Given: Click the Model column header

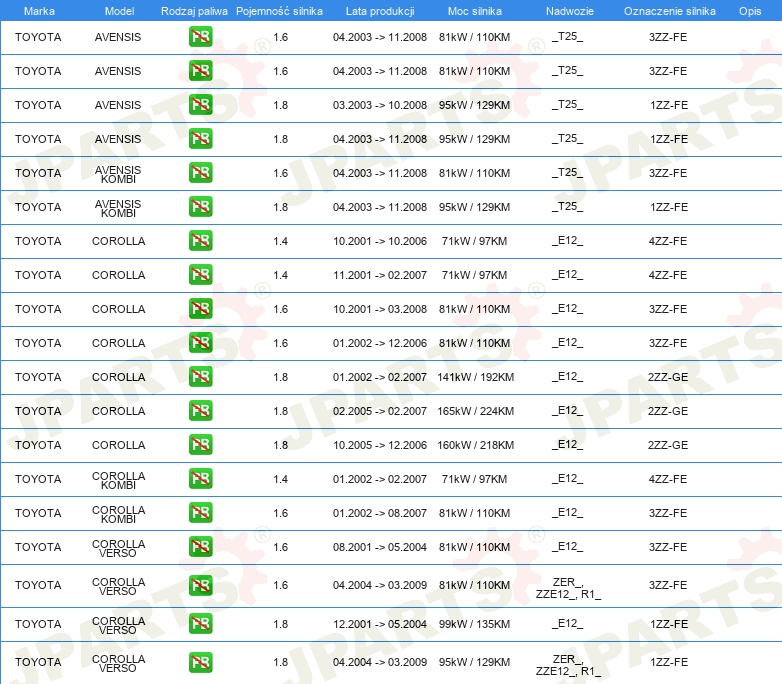Looking at the screenshot, I should [x=120, y=11].
